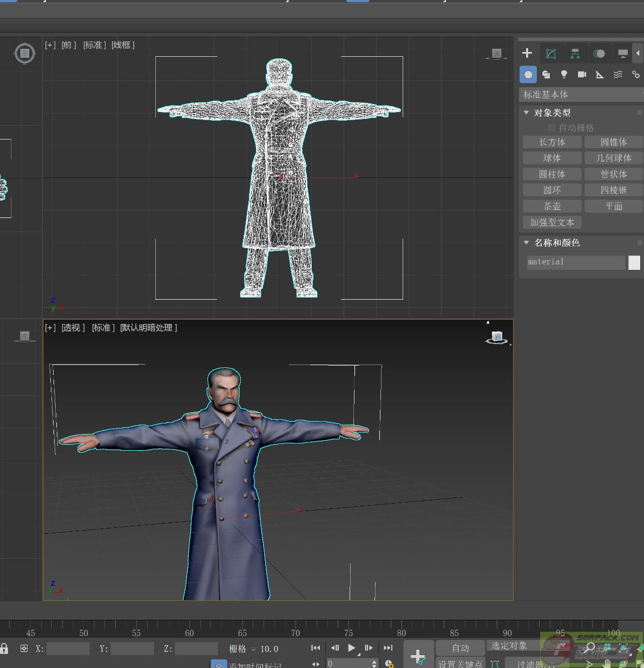Screen dimensions: 644x668
Task: Enable the 自动栅格 checkbox
Action: point(551,128)
